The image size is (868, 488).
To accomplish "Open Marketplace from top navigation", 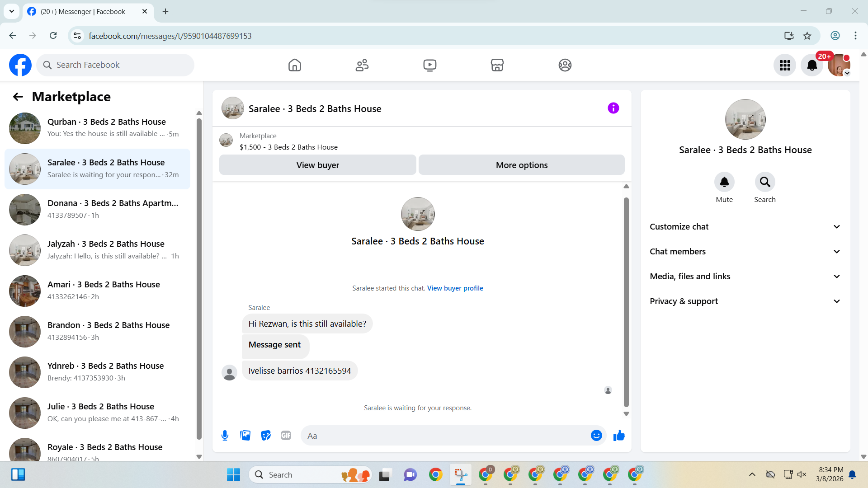I will click(497, 65).
